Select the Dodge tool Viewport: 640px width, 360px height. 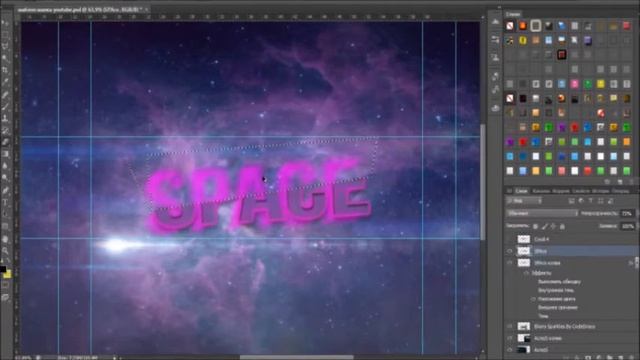[5, 178]
